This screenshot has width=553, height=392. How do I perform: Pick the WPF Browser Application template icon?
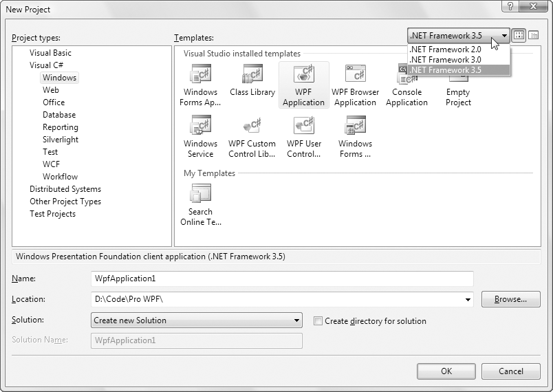pos(355,74)
